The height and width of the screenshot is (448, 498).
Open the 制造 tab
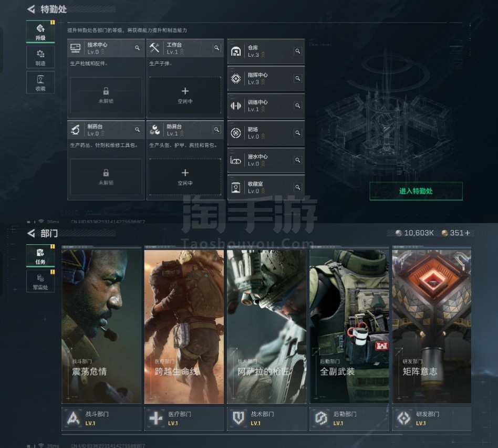coord(40,57)
